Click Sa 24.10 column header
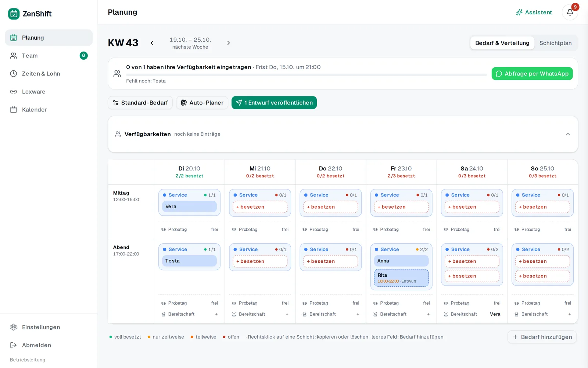The height and width of the screenshot is (368, 588). point(472,172)
